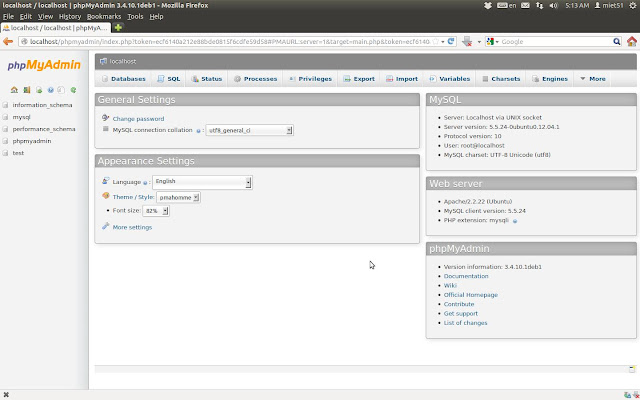Click Firefox back arrow button
Screen dimensions: 640x400
8,41
